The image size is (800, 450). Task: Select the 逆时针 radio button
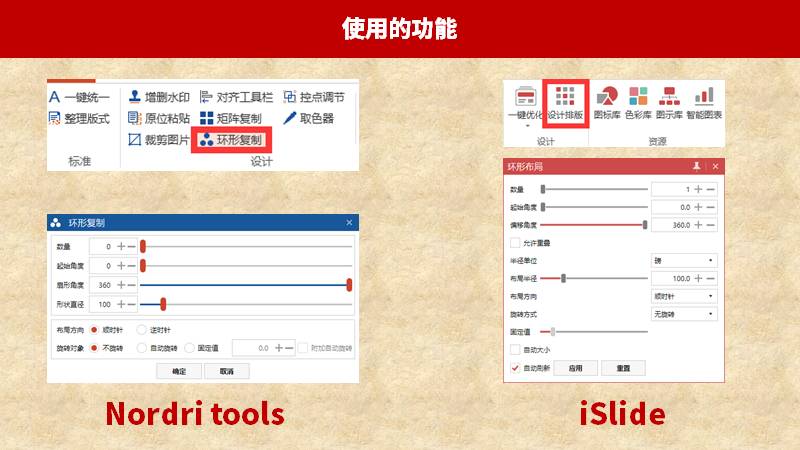pyautogui.click(x=142, y=330)
